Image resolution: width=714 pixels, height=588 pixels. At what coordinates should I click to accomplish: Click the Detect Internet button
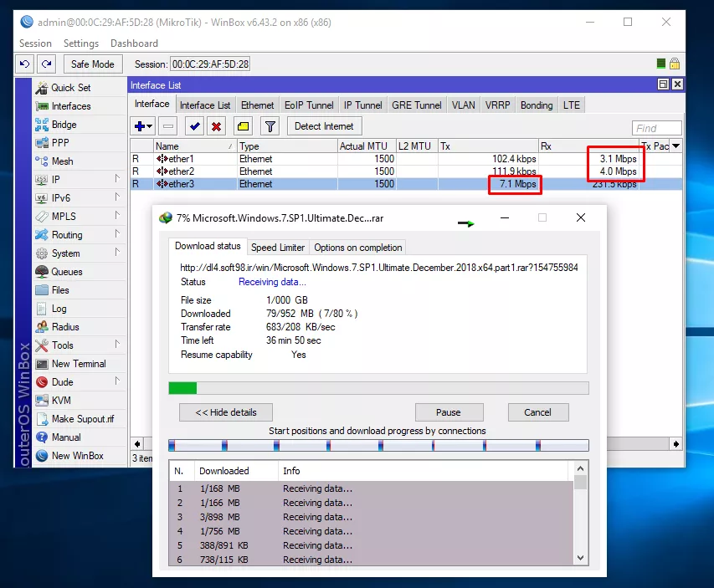click(324, 126)
